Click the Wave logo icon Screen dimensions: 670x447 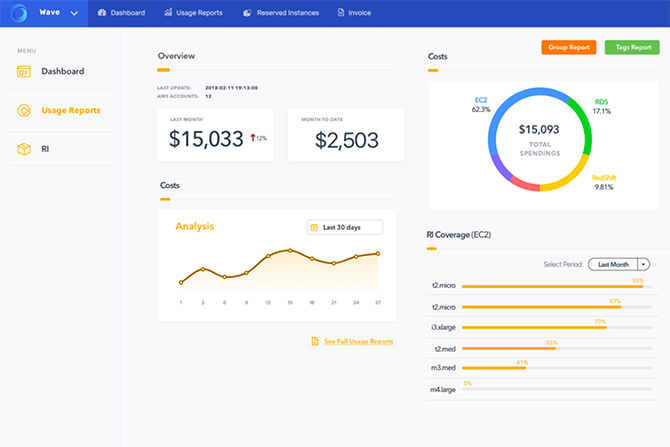pyautogui.click(x=19, y=13)
